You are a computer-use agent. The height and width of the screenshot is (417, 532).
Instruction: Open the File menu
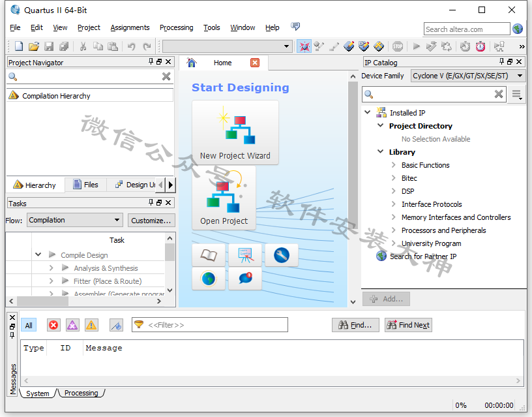pyautogui.click(x=15, y=27)
